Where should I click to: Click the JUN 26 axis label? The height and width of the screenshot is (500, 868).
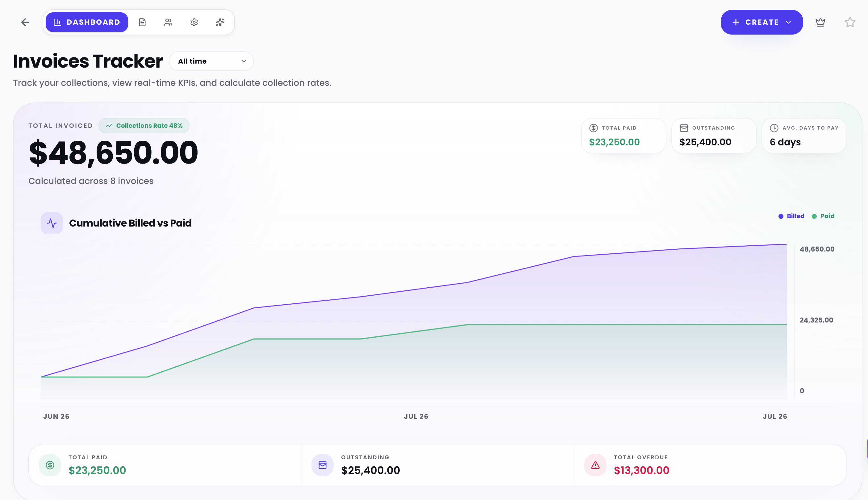click(56, 417)
